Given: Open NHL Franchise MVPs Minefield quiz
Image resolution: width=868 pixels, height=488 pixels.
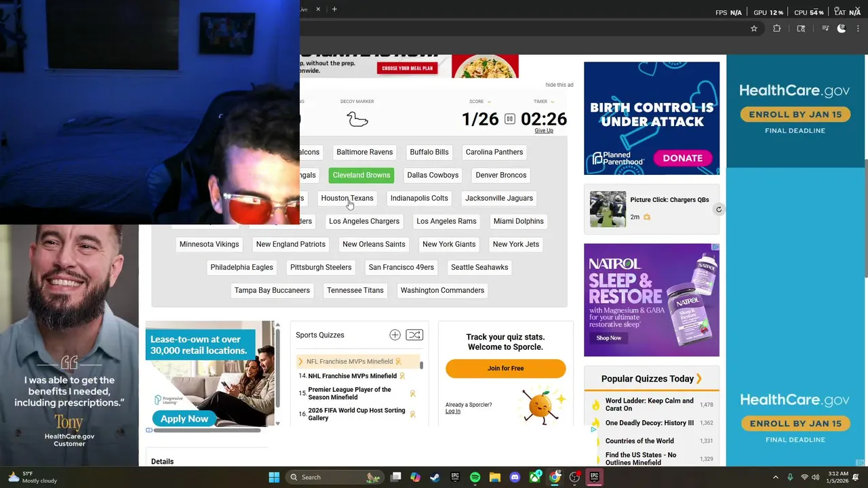Looking at the screenshot, I should click(352, 376).
